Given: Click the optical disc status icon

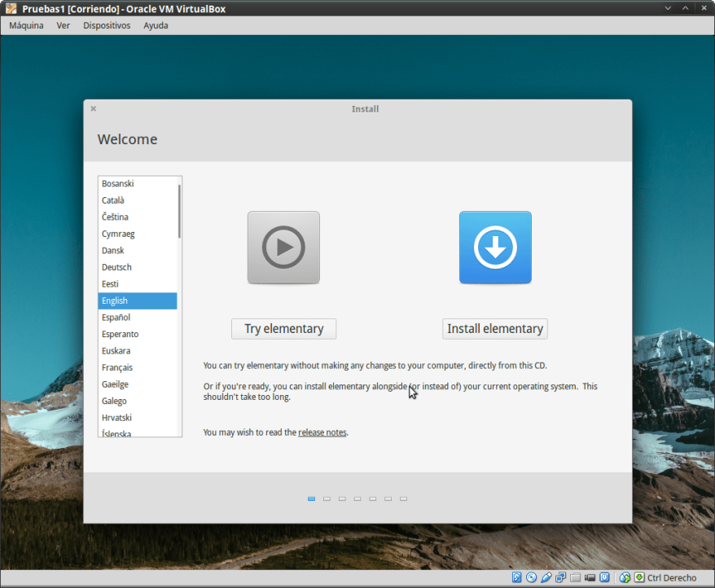Looking at the screenshot, I should (x=531, y=577).
